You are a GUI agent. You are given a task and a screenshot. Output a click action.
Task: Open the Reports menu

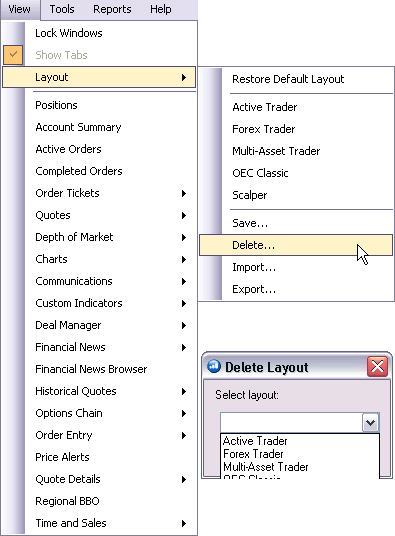click(112, 9)
